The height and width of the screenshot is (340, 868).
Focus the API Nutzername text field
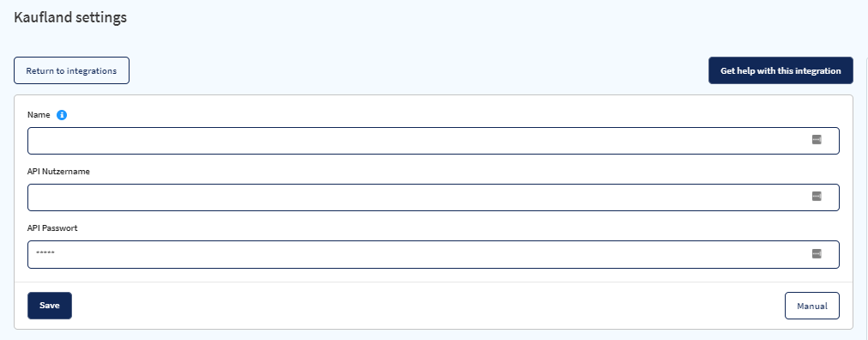[x=433, y=197]
